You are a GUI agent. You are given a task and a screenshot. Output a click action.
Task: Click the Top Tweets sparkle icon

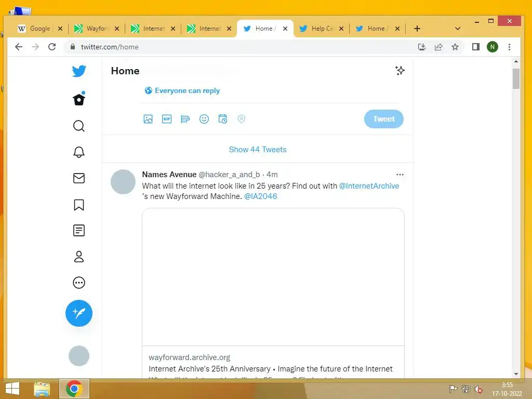[x=400, y=71]
